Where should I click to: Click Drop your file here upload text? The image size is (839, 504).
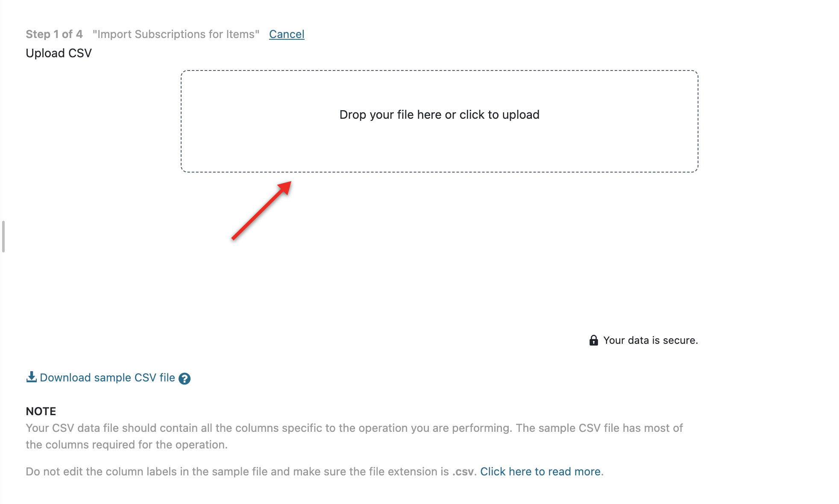click(439, 114)
